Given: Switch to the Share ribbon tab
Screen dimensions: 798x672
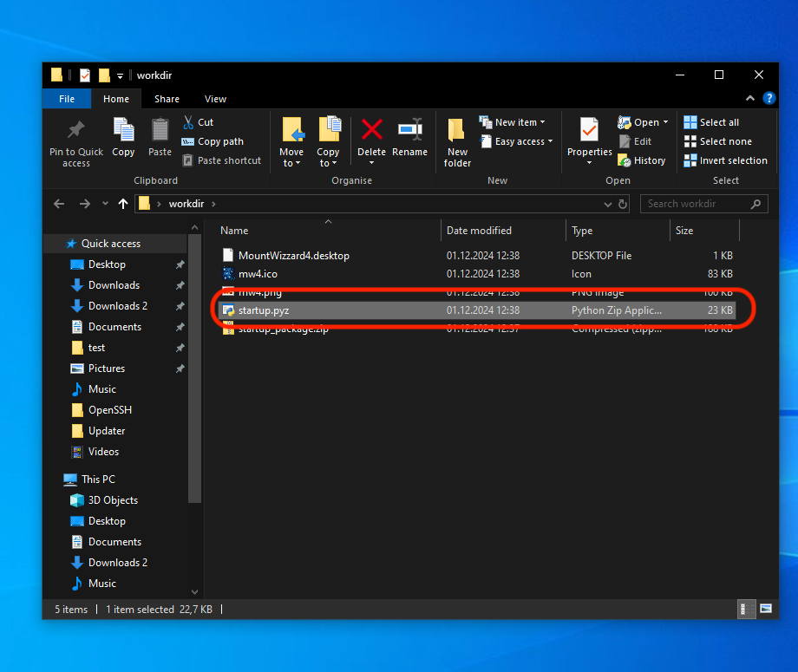Looking at the screenshot, I should tap(167, 99).
